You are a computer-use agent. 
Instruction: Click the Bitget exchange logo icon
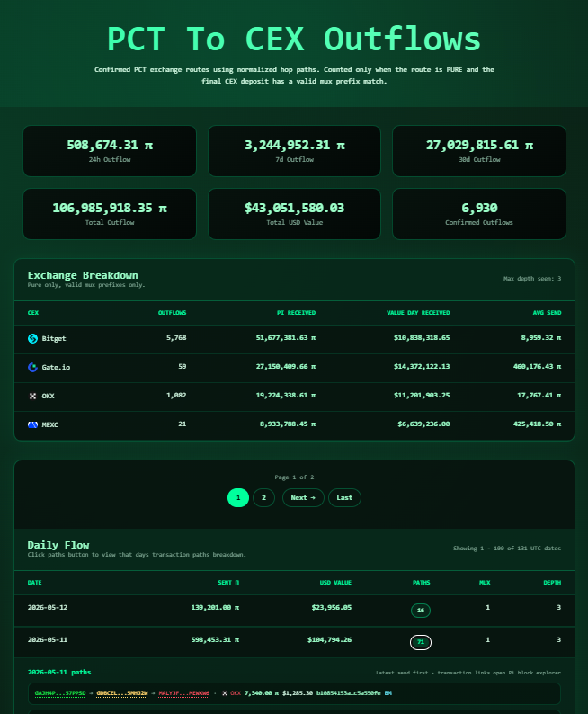[x=32, y=338]
